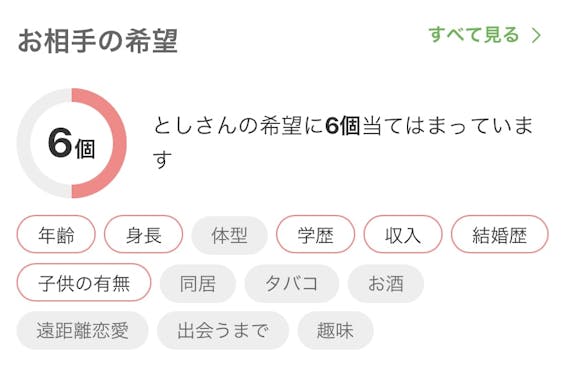The image size is (570, 367).
Task: Select the 年齢 tag
Action: 56,234
